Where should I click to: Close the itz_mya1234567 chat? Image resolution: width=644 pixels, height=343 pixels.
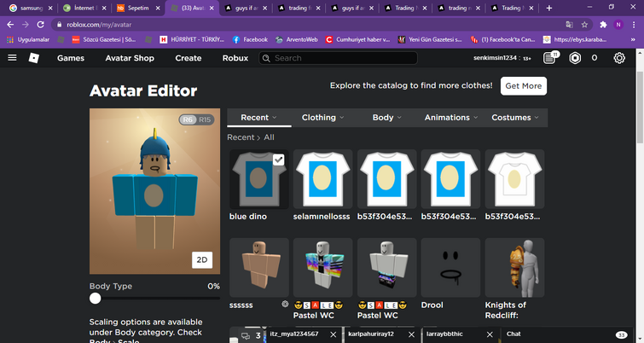tap(334, 334)
